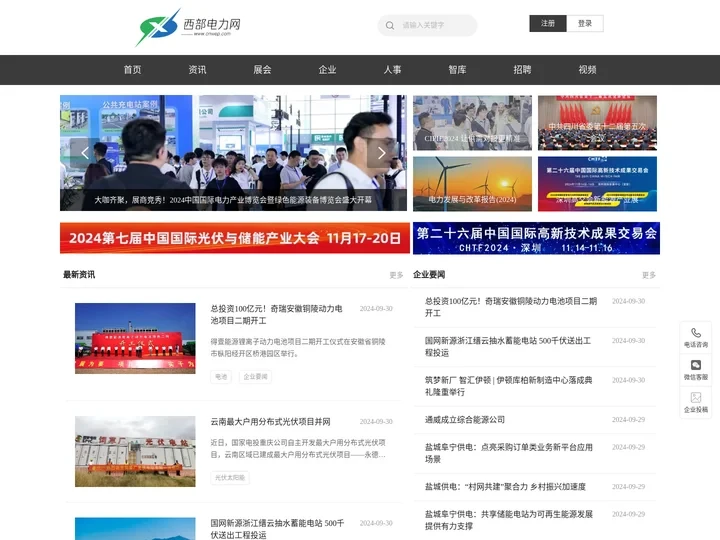
Task: Open the 中共四川省委 meeting thumbnail
Action: click(597, 123)
